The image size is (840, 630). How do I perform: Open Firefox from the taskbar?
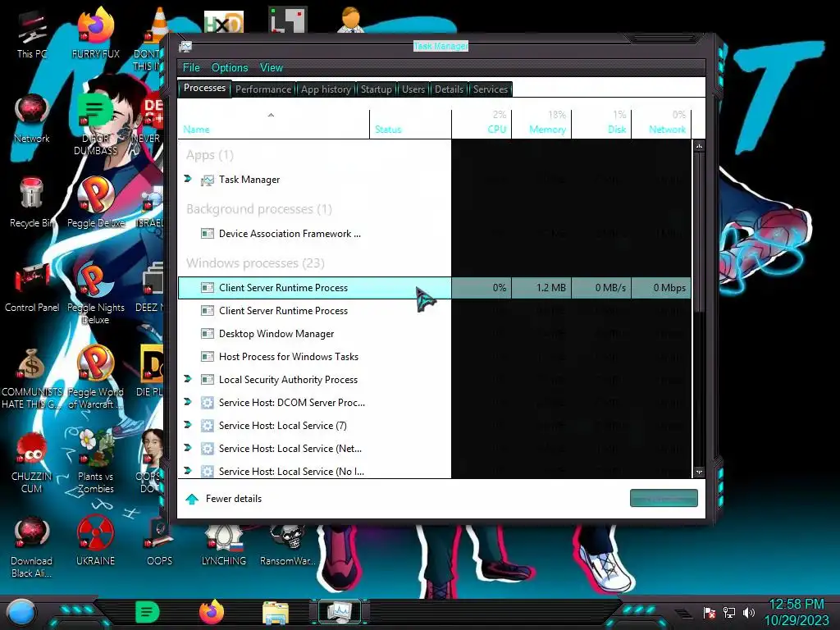click(x=212, y=612)
